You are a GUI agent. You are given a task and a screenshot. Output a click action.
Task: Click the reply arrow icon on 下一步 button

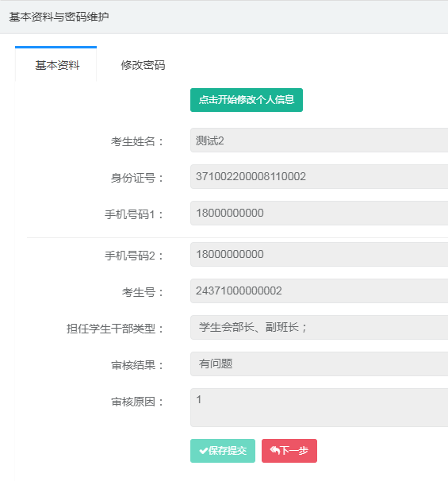(x=275, y=450)
